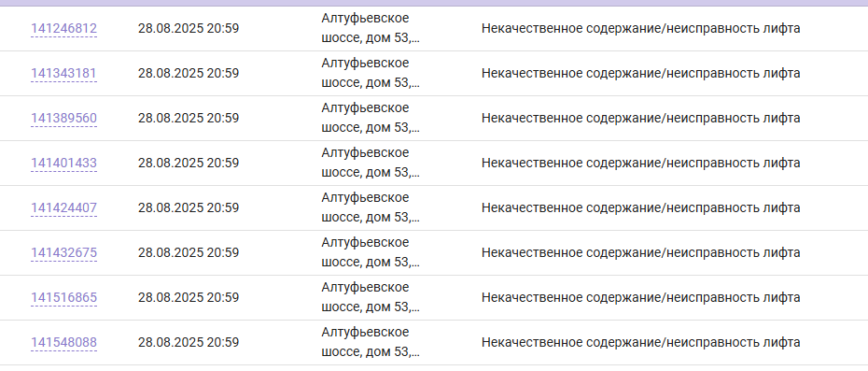Select request link 141516865

point(63,298)
